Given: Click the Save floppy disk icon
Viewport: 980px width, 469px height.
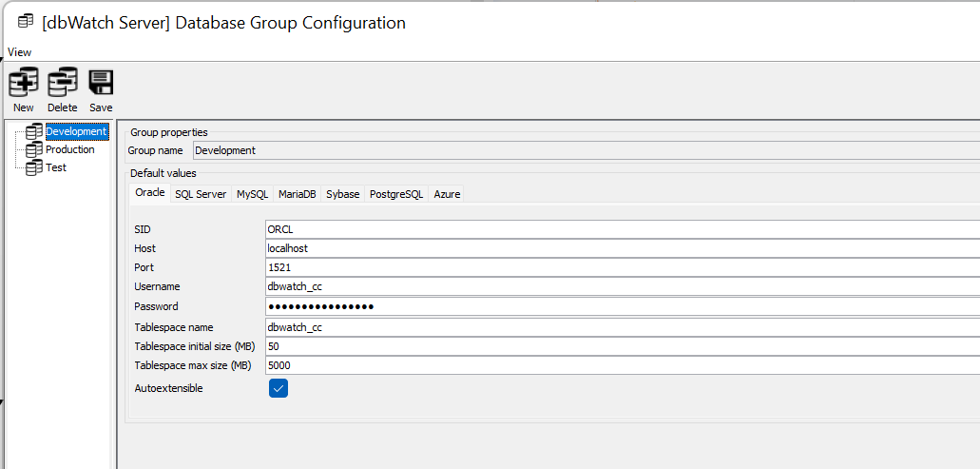Looking at the screenshot, I should 101,82.
